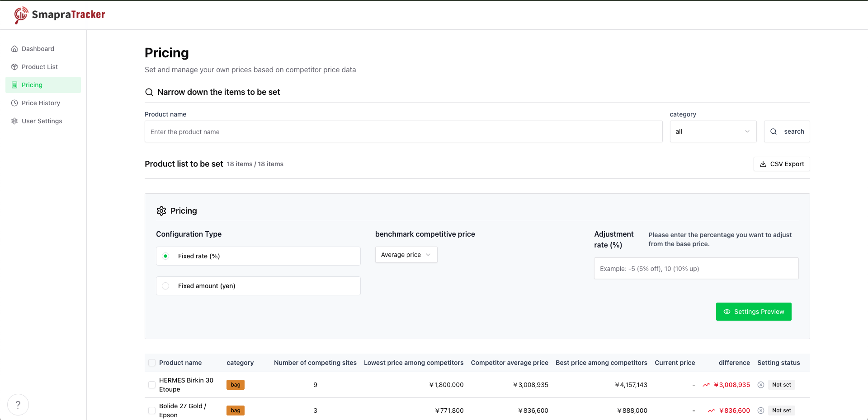Click the Adjustment rate percentage input field

point(696,268)
